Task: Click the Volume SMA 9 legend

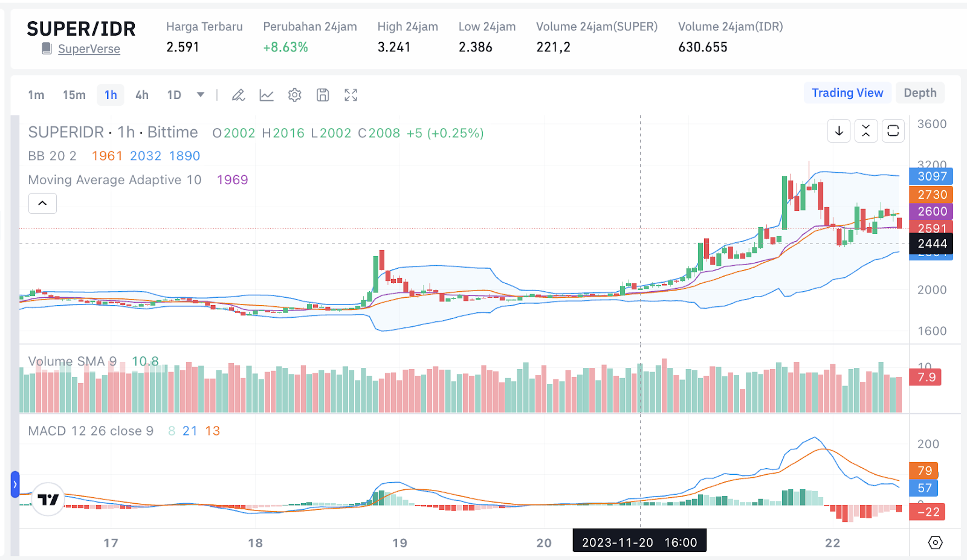Action: (73, 361)
